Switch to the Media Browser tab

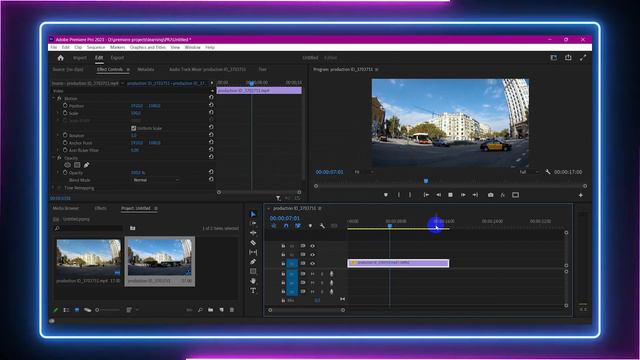coord(66,208)
